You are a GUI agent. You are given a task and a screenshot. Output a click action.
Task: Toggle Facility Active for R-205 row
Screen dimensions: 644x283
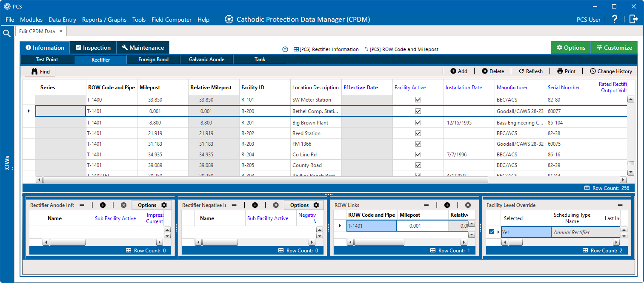418,165
